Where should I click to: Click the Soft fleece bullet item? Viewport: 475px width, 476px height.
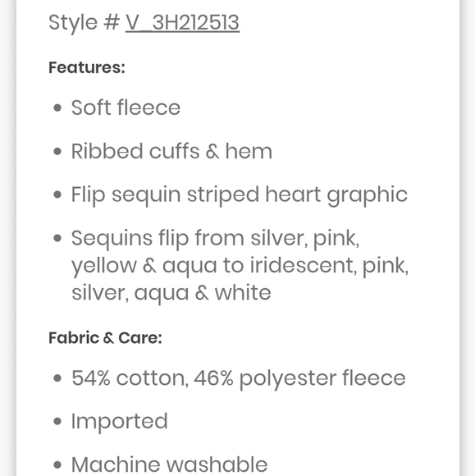(x=126, y=108)
